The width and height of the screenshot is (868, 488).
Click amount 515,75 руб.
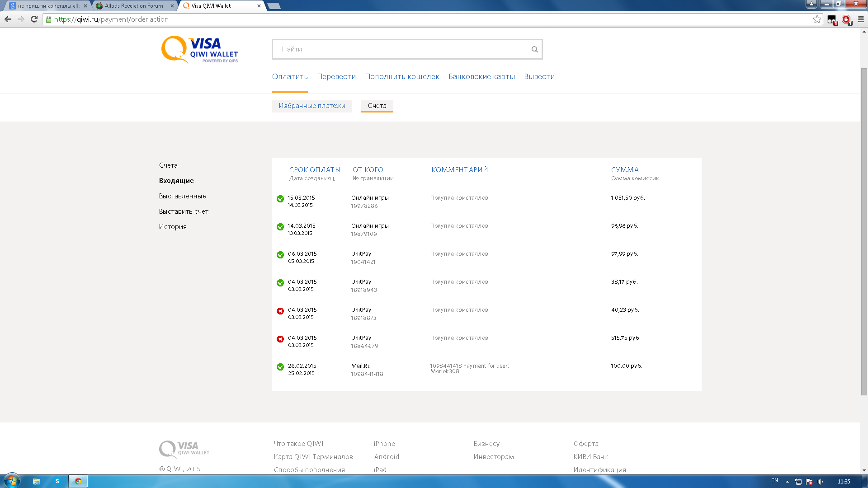tap(626, 338)
